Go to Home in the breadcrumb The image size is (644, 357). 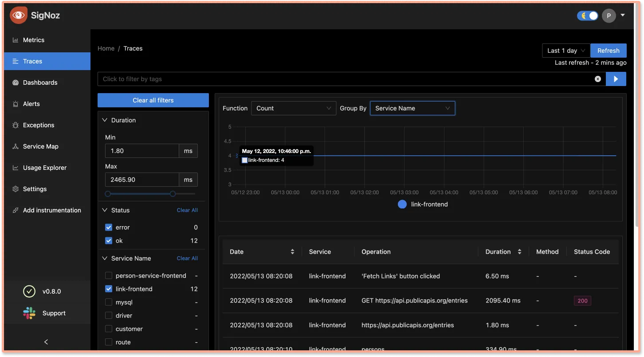coord(106,48)
